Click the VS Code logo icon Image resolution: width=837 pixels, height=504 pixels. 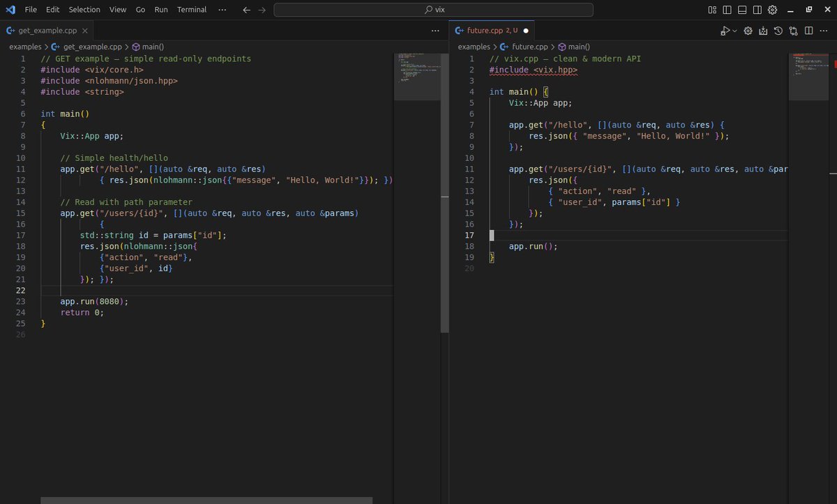pos(9,10)
